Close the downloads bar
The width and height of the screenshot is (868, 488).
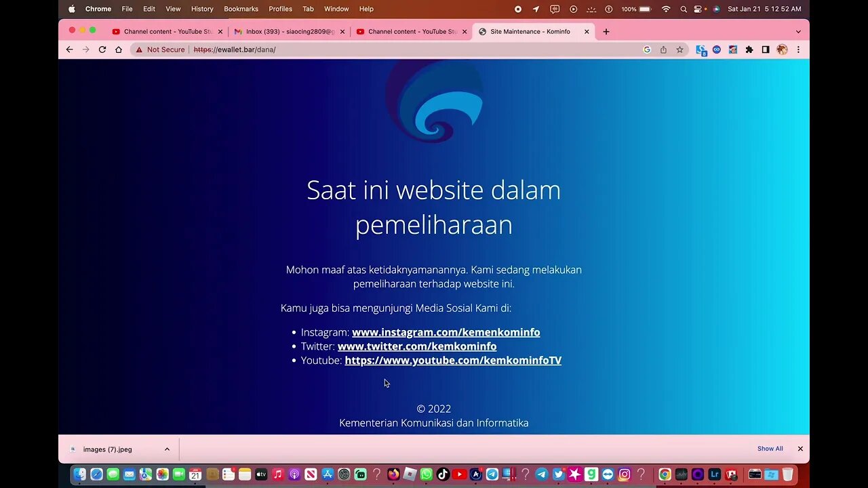[x=800, y=449]
